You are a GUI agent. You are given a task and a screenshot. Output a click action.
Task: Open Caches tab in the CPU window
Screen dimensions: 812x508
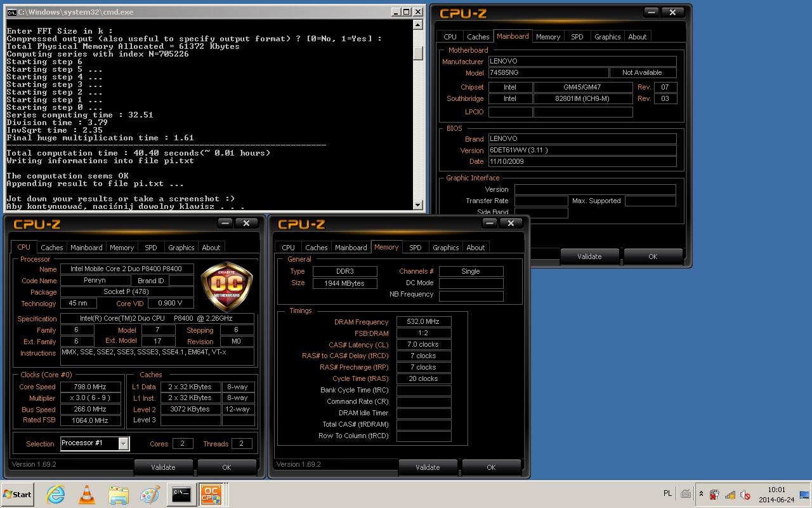[52, 248]
